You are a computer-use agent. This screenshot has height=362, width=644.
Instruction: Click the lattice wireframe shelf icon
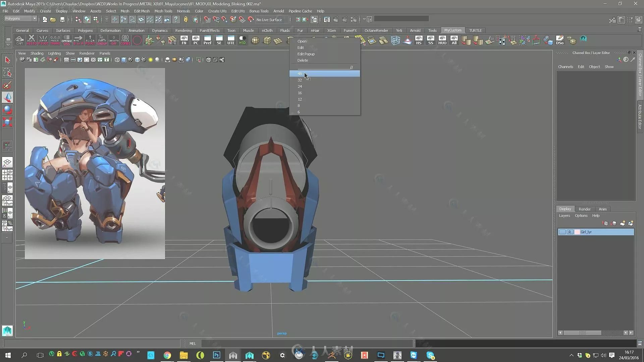coord(395,41)
